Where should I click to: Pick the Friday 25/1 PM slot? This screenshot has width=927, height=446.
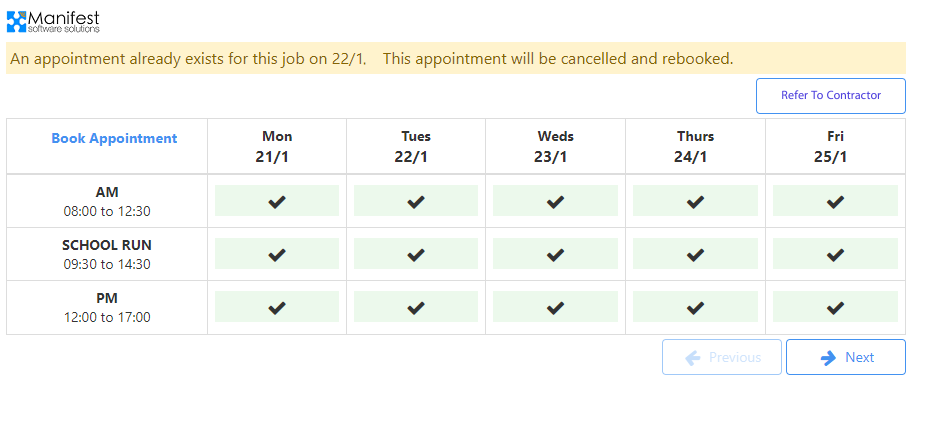(x=835, y=307)
